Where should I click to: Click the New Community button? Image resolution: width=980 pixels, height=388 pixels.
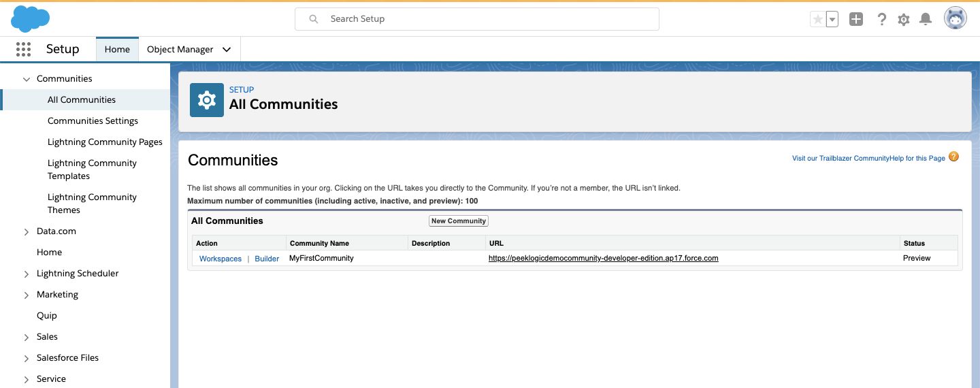(459, 221)
